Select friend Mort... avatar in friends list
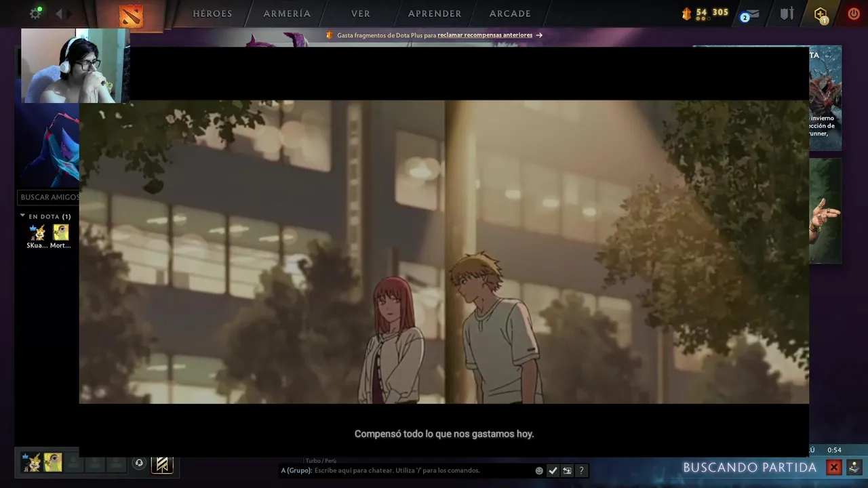Image resolution: width=868 pixels, height=488 pixels. click(x=61, y=232)
